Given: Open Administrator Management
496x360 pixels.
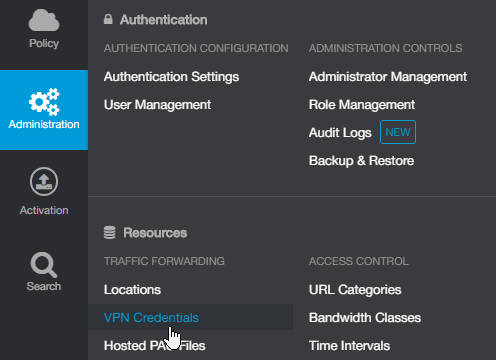Looking at the screenshot, I should click(x=388, y=77).
